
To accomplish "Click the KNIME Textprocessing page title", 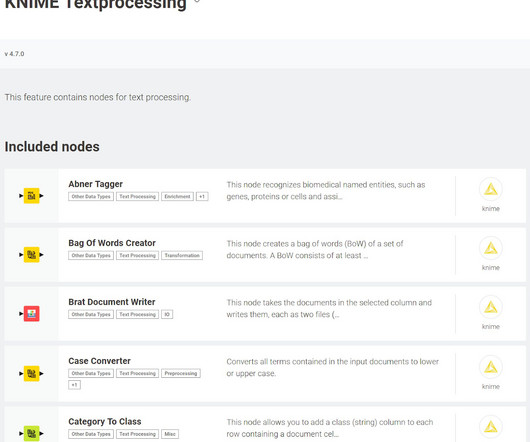I will click(96, 5).
